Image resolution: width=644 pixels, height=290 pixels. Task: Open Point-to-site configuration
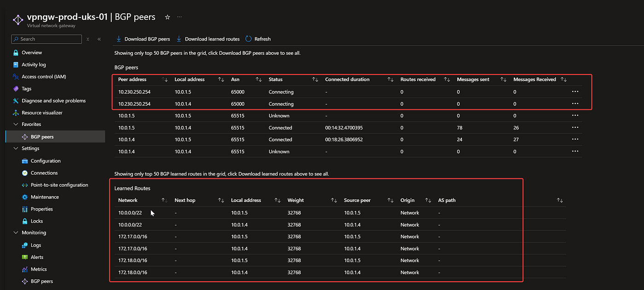pyautogui.click(x=59, y=185)
